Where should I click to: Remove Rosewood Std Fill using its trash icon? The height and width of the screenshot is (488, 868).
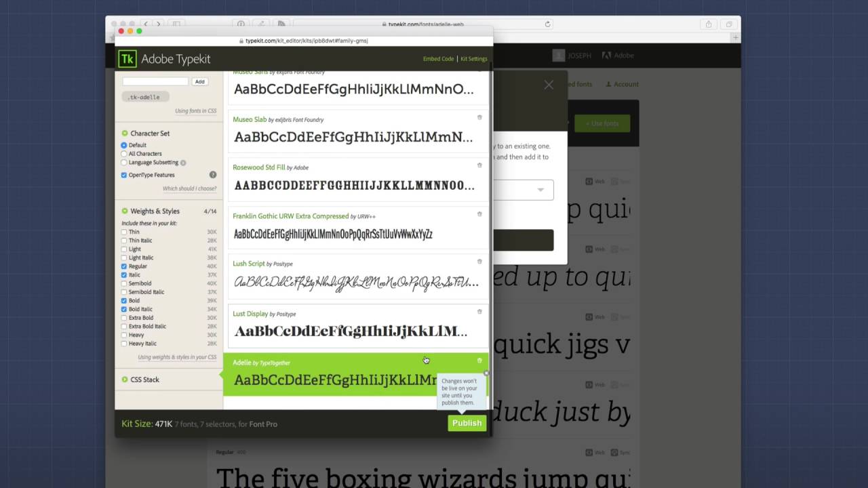click(x=479, y=165)
